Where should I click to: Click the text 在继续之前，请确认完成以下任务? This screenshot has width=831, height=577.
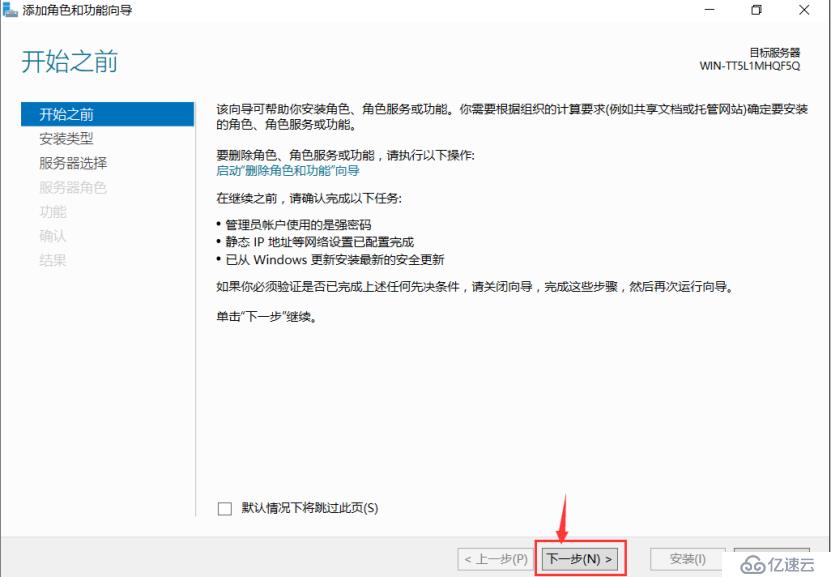(x=309, y=198)
